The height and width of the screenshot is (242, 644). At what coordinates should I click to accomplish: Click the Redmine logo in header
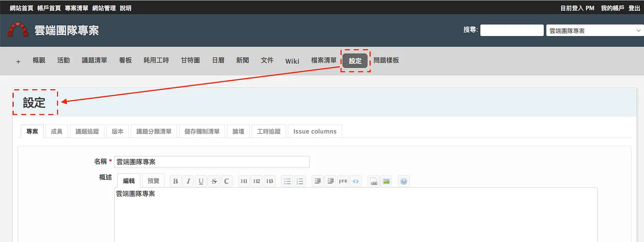pos(18,31)
